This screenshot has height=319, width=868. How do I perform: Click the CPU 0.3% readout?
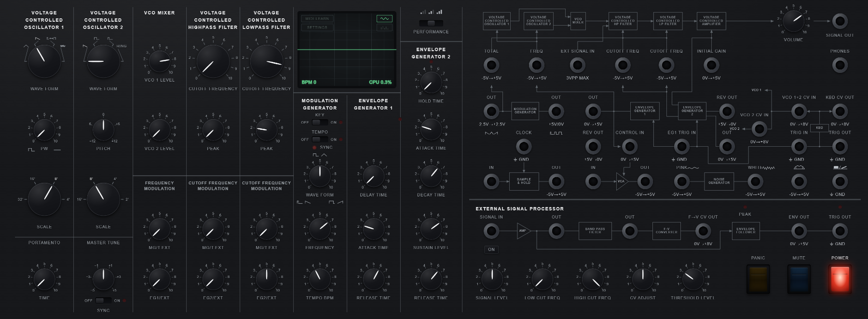coord(380,82)
